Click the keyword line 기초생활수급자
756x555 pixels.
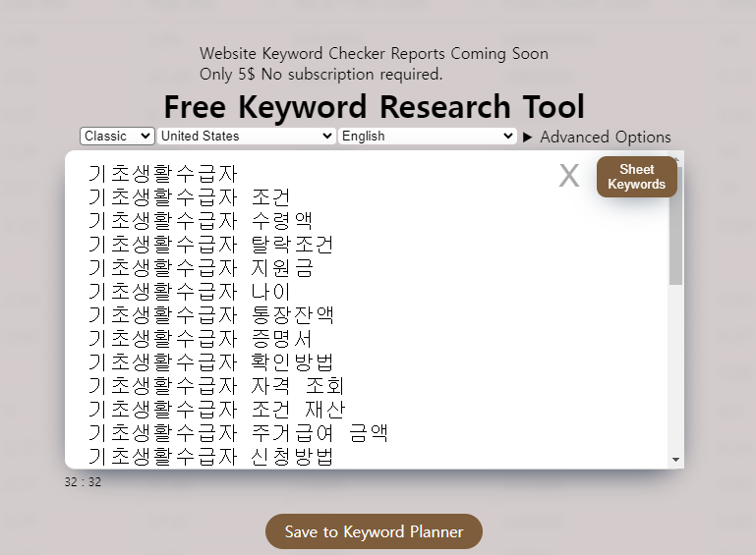(x=163, y=174)
